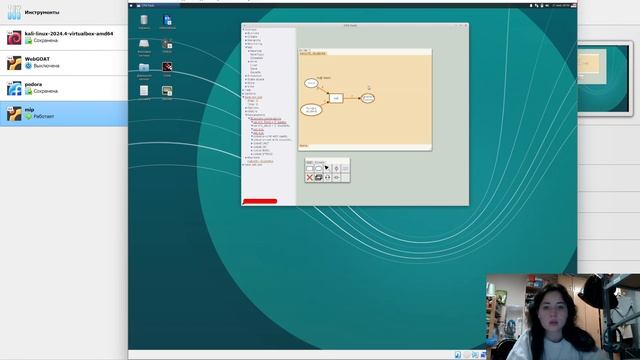Open the trash can desktop icon
Screen dimensions: 640x360
coord(144,20)
